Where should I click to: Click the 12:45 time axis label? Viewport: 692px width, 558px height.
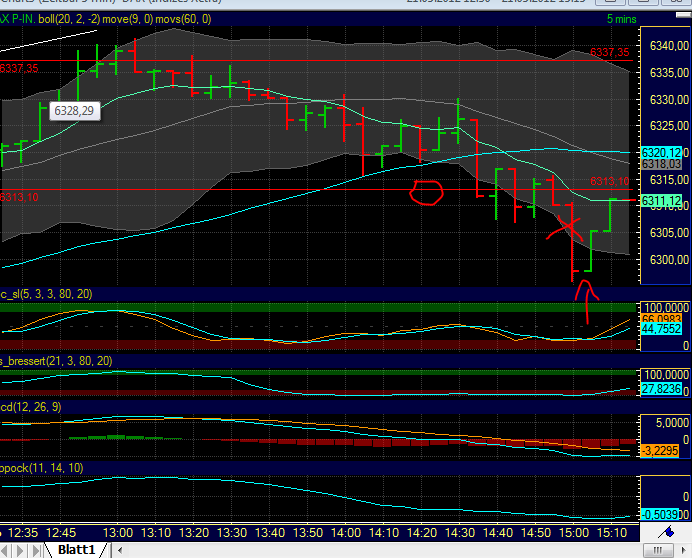(x=61, y=533)
